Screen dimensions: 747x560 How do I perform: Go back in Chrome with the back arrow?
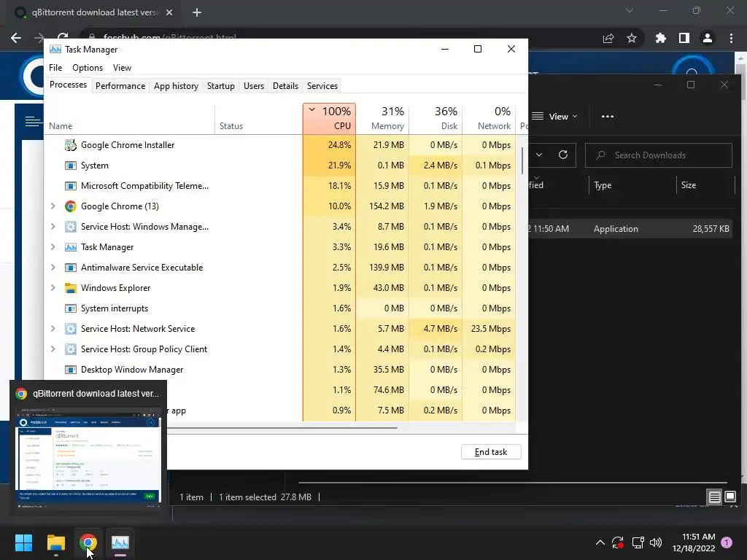pyautogui.click(x=16, y=38)
